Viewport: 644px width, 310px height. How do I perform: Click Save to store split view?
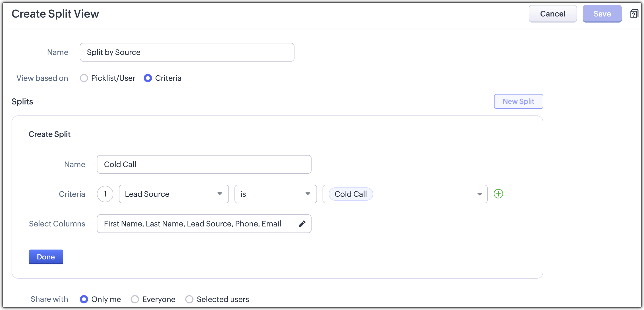[x=602, y=14]
